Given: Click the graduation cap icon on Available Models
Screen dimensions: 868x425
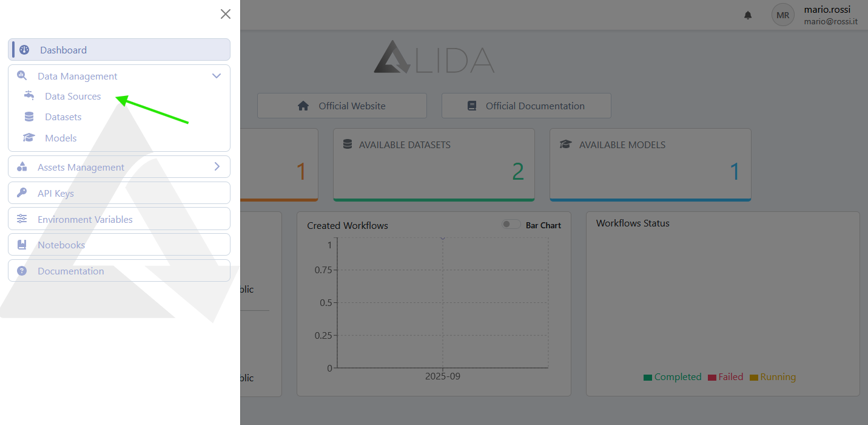Looking at the screenshot, I should click(565, 144).
